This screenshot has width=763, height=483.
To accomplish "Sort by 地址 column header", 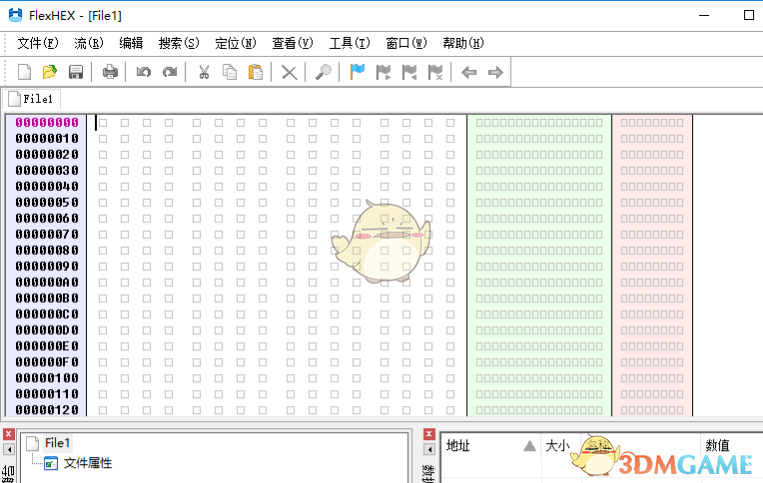I will [x=490, y=446].
